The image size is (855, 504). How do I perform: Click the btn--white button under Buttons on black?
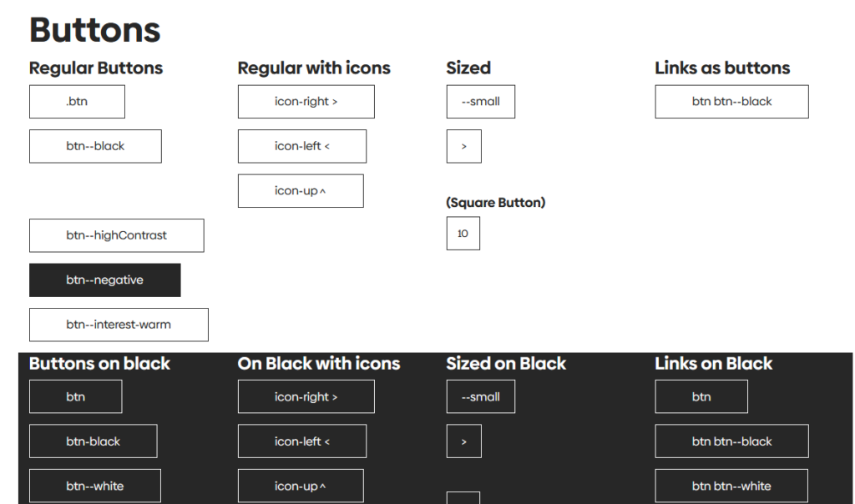[x=95, y=486]
